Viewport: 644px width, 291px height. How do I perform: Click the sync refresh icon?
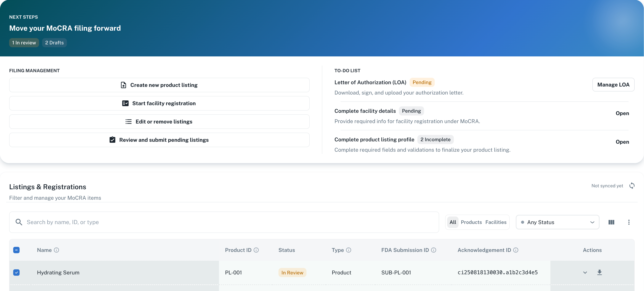point(632,185)
